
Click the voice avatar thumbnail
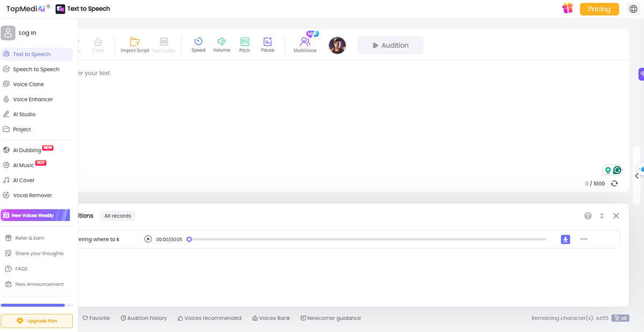[x=337, y=46]
